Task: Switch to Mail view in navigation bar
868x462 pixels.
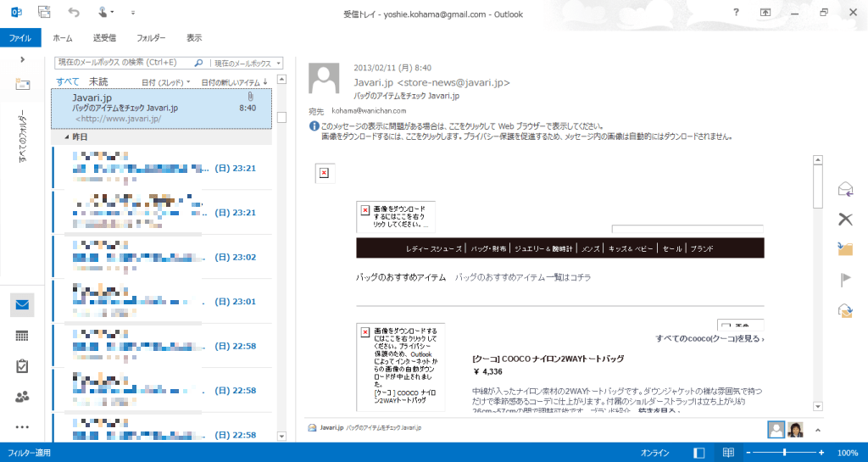Action: coord(22,305)
